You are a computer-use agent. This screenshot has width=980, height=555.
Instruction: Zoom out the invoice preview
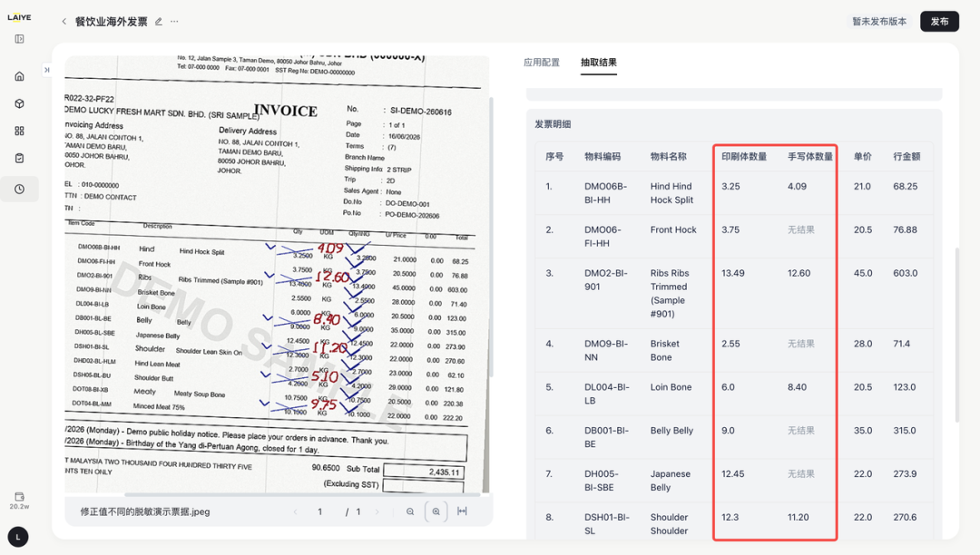click(x=410, y=511)
